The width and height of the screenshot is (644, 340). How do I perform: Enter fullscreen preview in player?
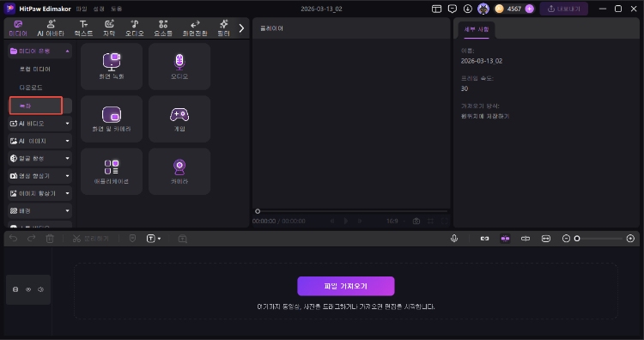[x=445, y=221]
